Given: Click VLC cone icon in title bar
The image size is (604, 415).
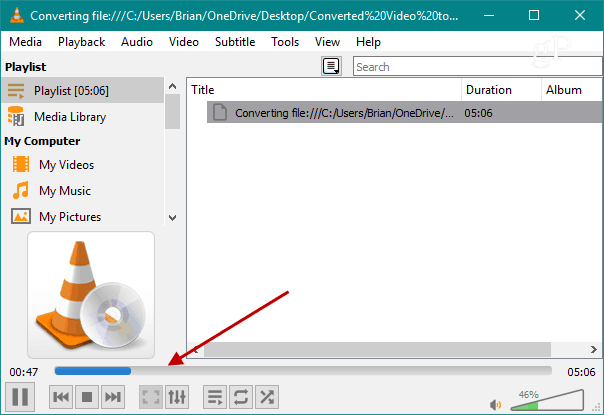Looking at the screenshot, I should [x=17, y=15].
